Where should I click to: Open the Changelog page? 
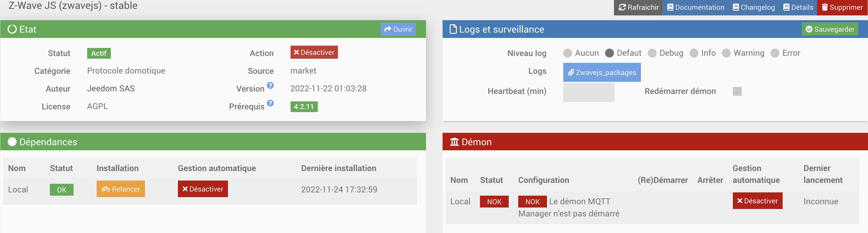[754, 7]
